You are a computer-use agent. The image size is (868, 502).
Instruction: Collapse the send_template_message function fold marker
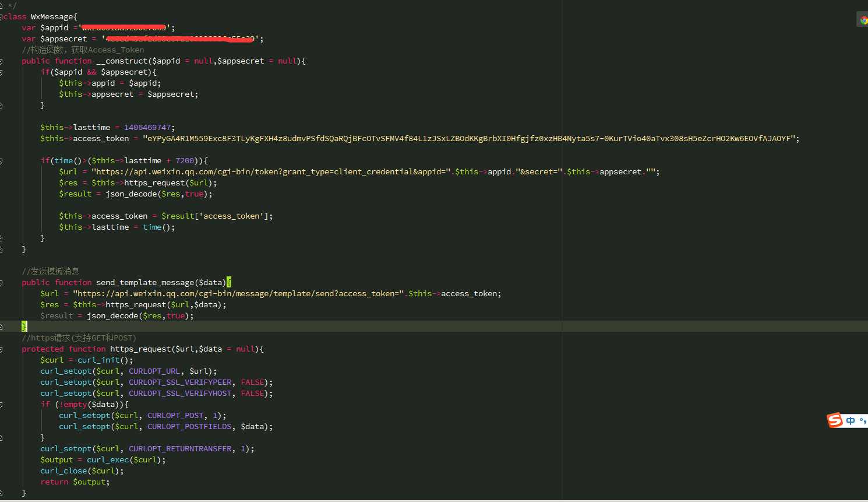(2, 283)
